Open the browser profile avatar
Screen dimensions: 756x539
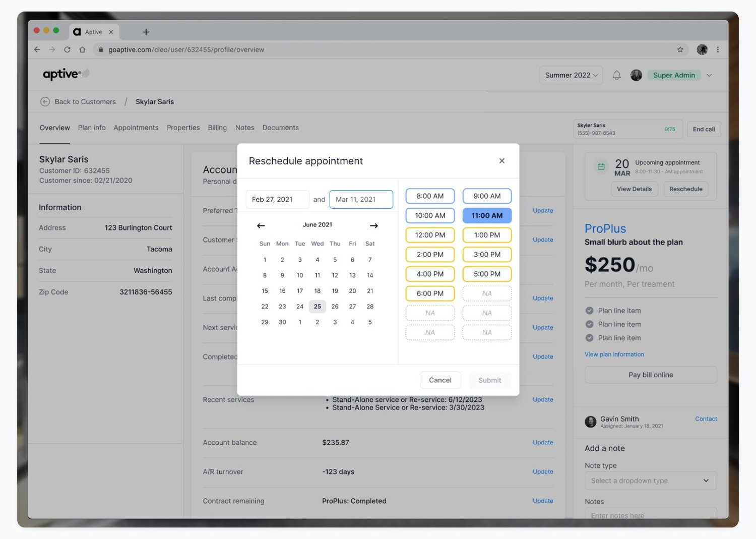pos(702,49)
